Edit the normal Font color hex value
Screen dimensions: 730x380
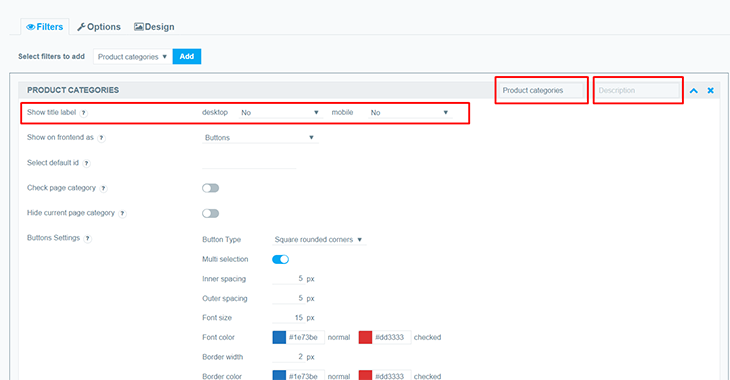pyautogui.click(x=305, y=337)
